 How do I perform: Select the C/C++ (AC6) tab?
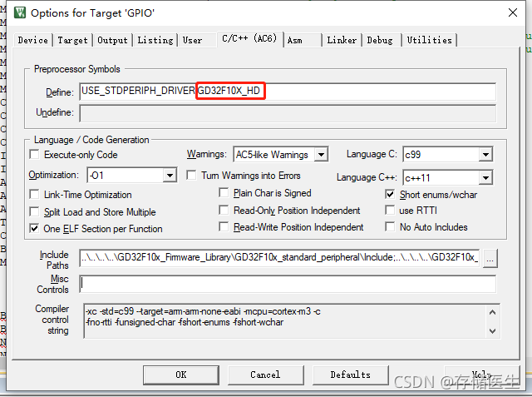click(249, 38)
